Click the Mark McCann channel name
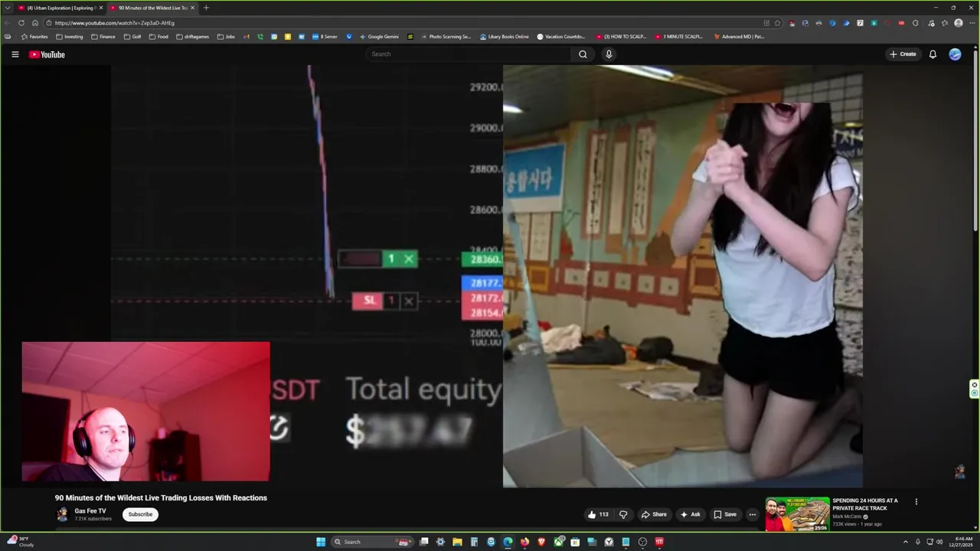 (x=847, y=517)
